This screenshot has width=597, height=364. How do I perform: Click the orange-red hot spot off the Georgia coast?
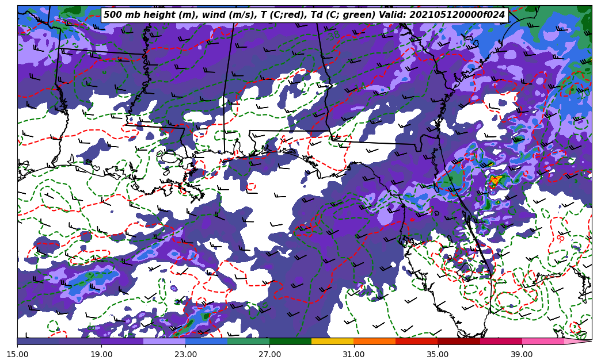[495, 182]
